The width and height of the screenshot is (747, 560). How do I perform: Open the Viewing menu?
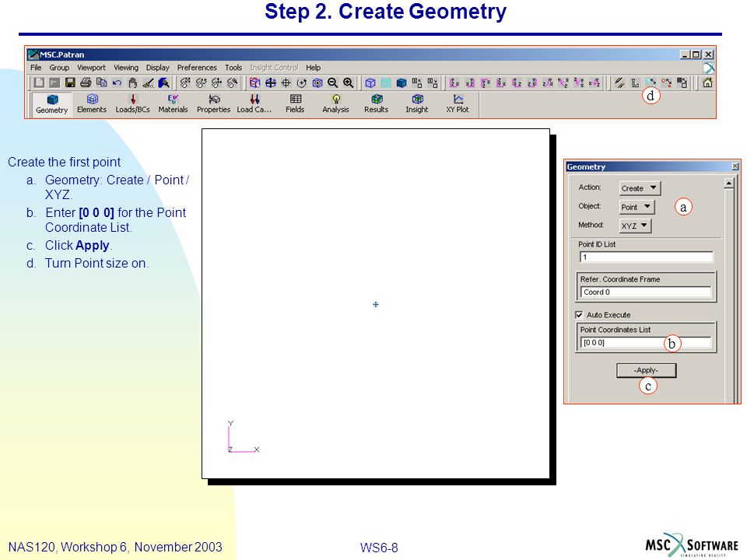pos(126,68)
